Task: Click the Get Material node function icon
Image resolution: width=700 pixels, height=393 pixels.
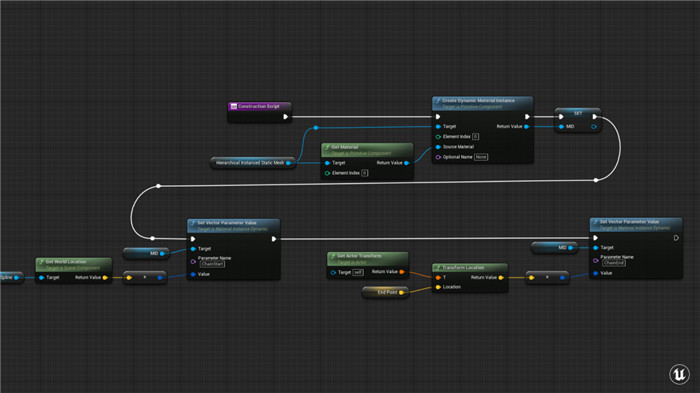Action: tap(327, 147)
